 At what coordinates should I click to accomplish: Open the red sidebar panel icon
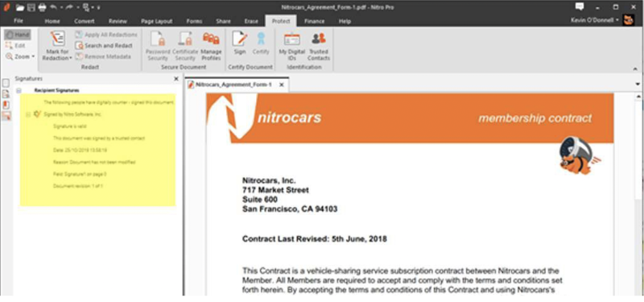coord(6,105)
